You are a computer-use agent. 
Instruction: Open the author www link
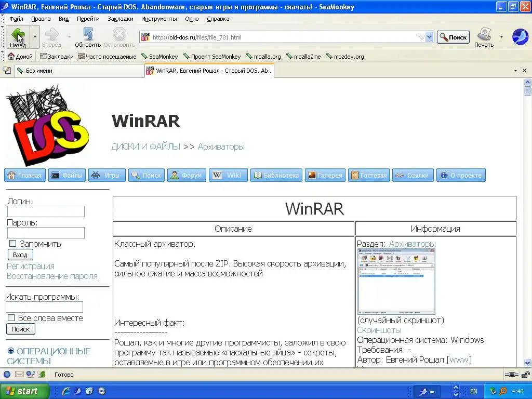point(459,360)
